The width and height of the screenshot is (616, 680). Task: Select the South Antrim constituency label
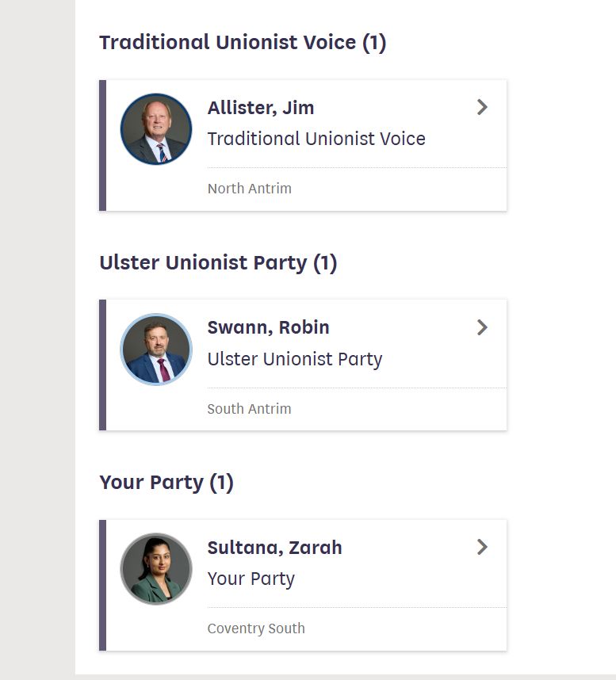coord(249,409)
